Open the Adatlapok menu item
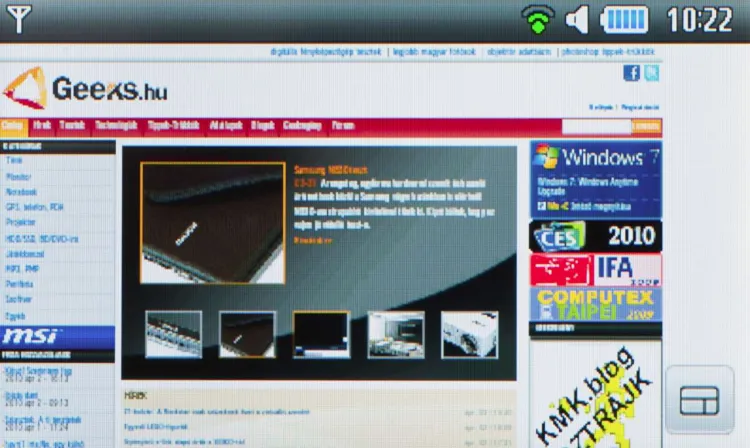The image size is (750, 448). click(226, 126)
